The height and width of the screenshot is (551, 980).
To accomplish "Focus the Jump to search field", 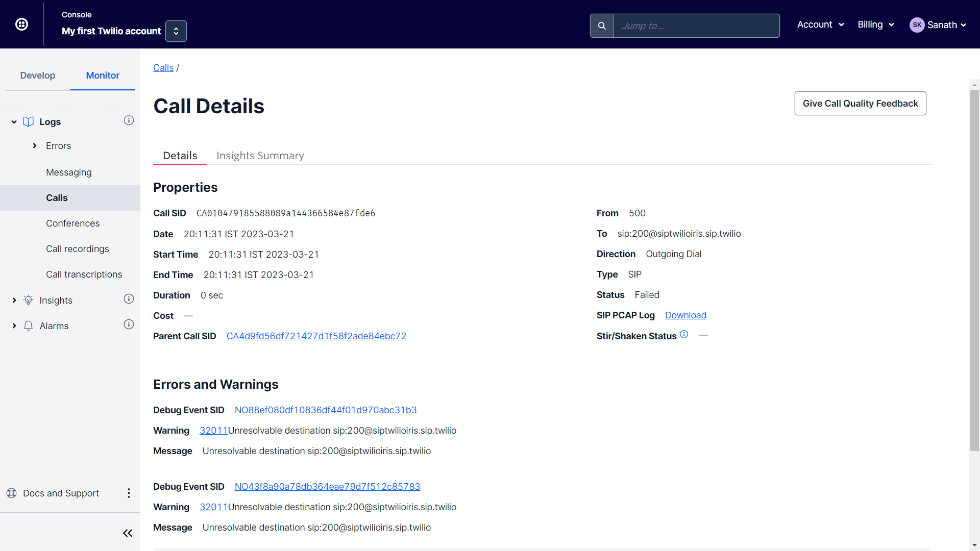I will (696, 26).
